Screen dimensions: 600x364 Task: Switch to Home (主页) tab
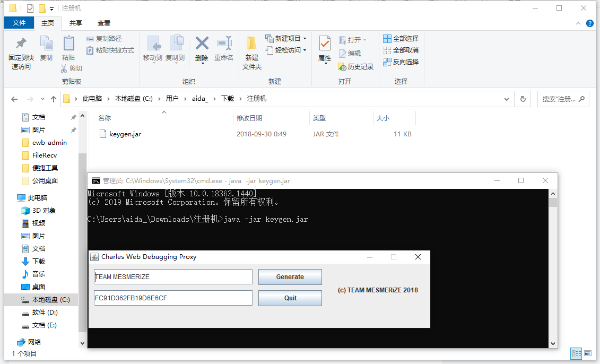click(x=48, y=23)
